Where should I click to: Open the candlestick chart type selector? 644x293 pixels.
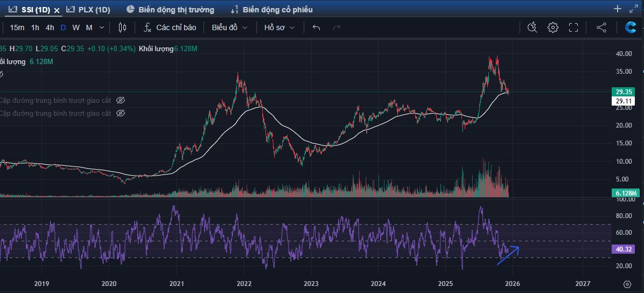point(122,27)
